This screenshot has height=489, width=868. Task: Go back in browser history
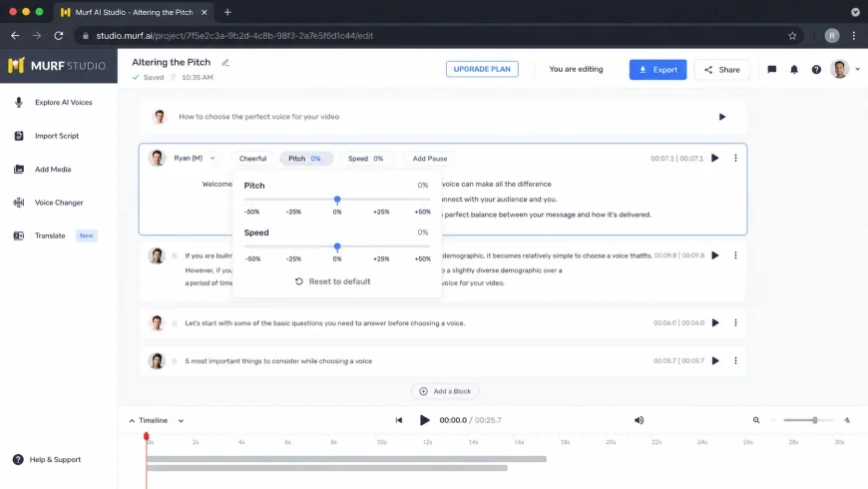[15, 36]
